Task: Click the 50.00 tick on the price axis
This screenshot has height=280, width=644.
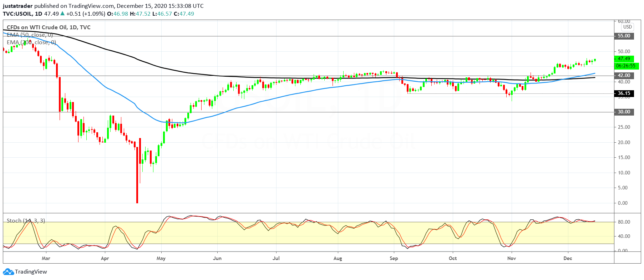Action: click(624, 51)
